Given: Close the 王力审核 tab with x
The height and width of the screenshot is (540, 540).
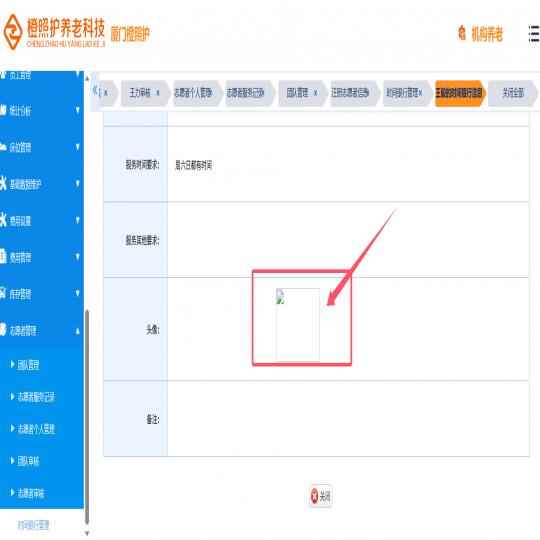Looking at the screenshot, I should pos(158,93).
